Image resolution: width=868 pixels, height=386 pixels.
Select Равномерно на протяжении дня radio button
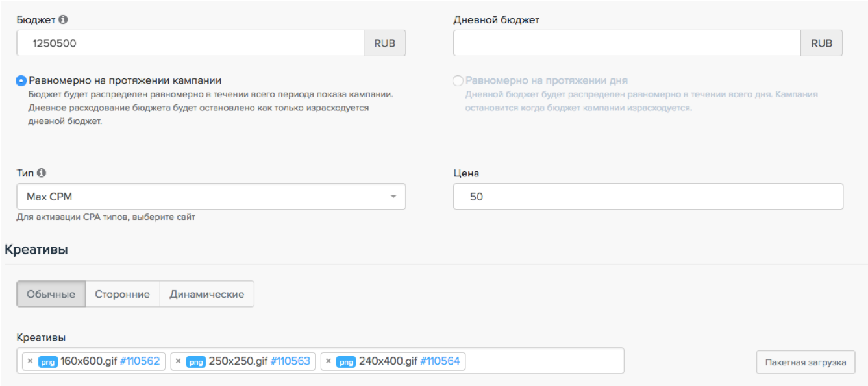click(x=458, y=81)
